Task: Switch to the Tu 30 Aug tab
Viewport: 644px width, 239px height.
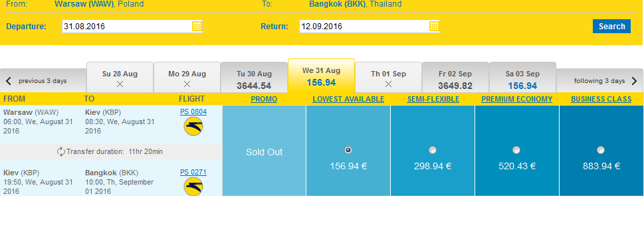Action: (x=255, y=78)
